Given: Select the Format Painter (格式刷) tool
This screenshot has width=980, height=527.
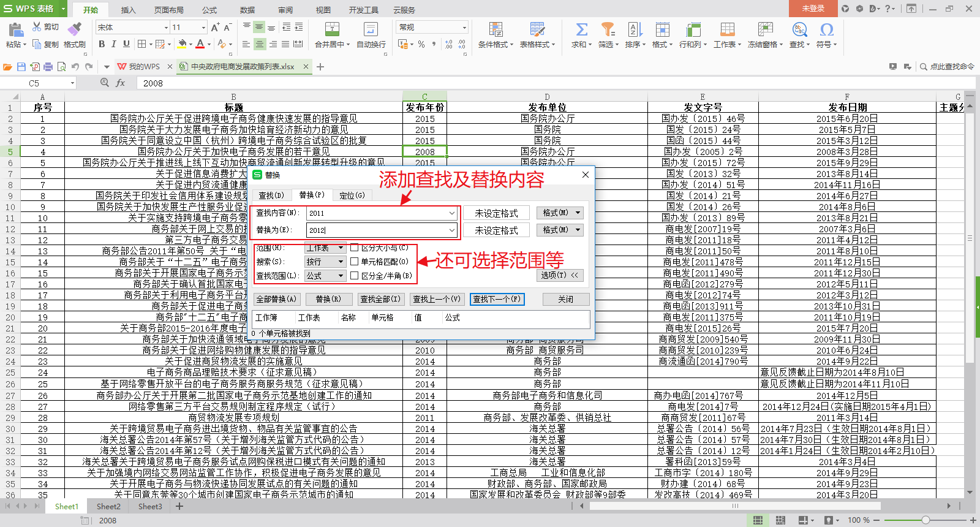Looking at the screenshot, I should 75,30.
